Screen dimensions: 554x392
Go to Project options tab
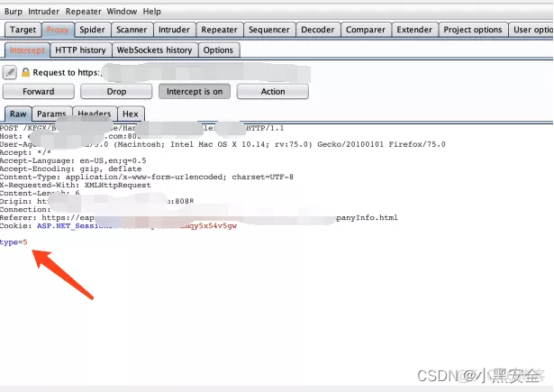tap(473, 30)
